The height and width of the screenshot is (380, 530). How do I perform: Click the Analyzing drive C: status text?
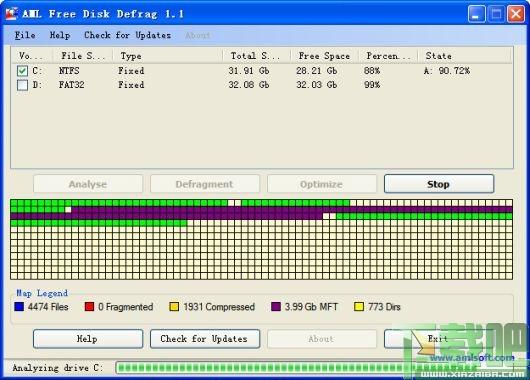[57, 367]
